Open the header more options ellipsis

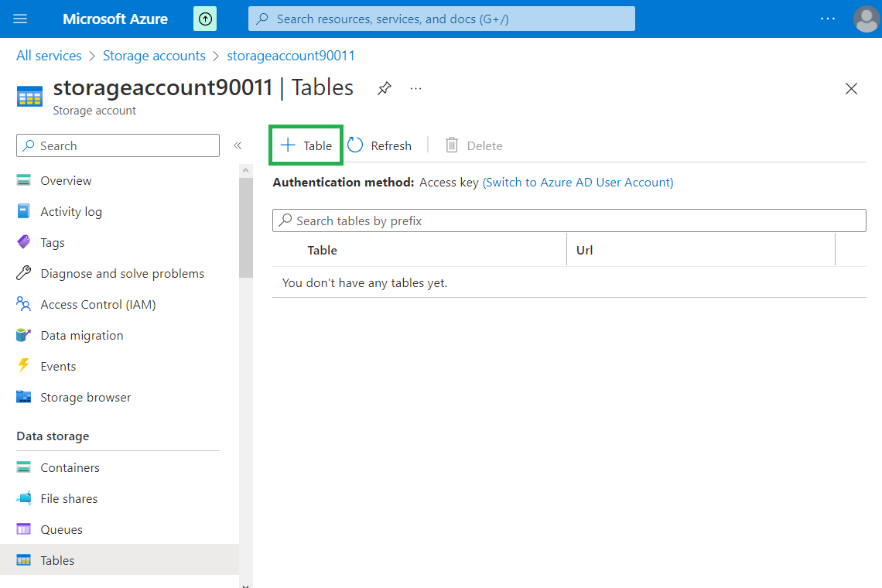pos(827,19)
